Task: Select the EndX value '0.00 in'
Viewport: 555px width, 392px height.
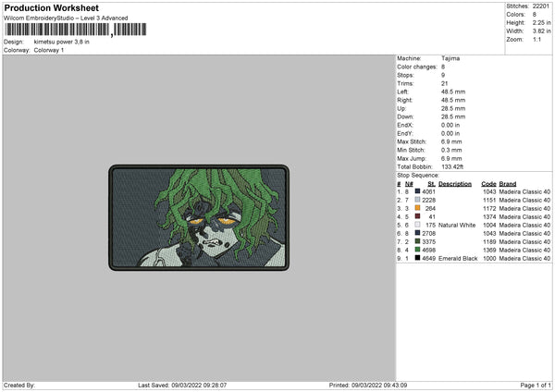Action: pyautogui.click(x=450, y=125)
